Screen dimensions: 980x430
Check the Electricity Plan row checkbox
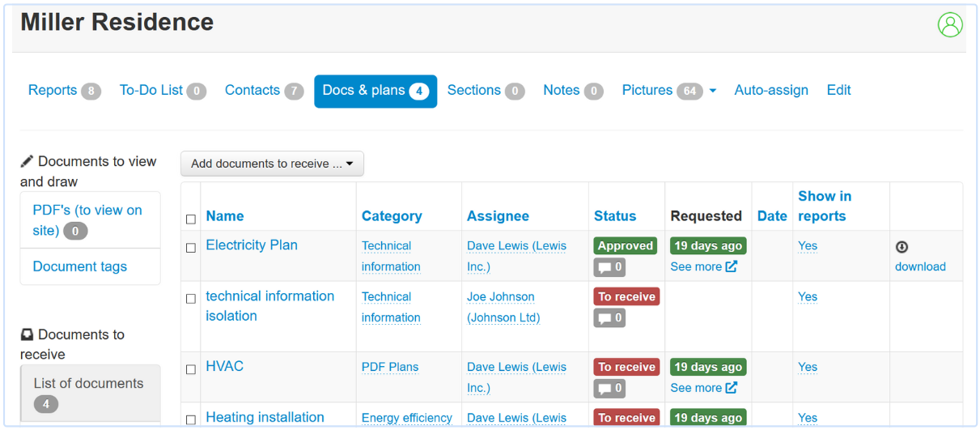click(x=191, y=248)
